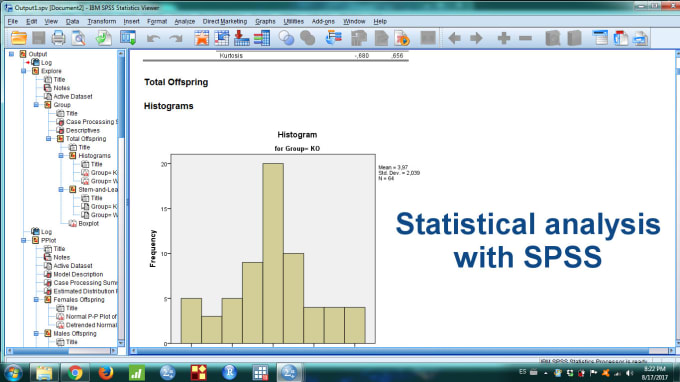Image resolution: width=680 pixels, height=382 pixels.
Task: Select Active Dataset under Explore
Action: [x=72, y=97]
